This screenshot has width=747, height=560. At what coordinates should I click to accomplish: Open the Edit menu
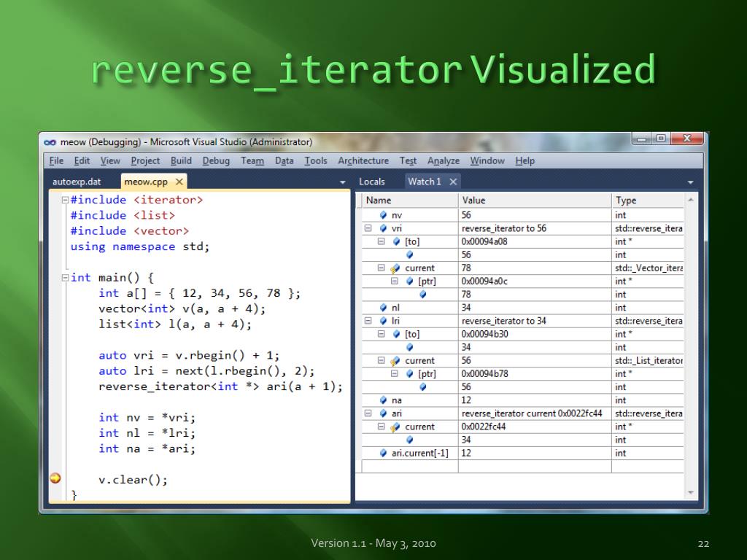tap(82, 161)
